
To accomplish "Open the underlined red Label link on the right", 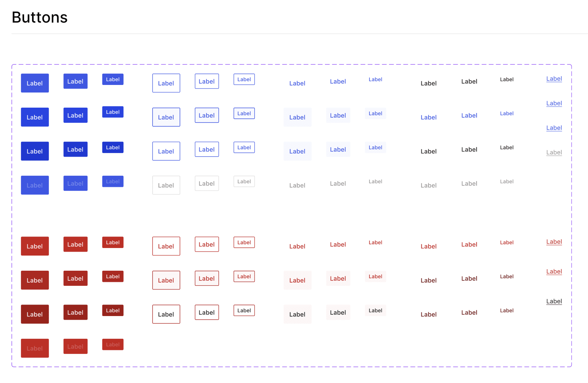I will 554,242.
